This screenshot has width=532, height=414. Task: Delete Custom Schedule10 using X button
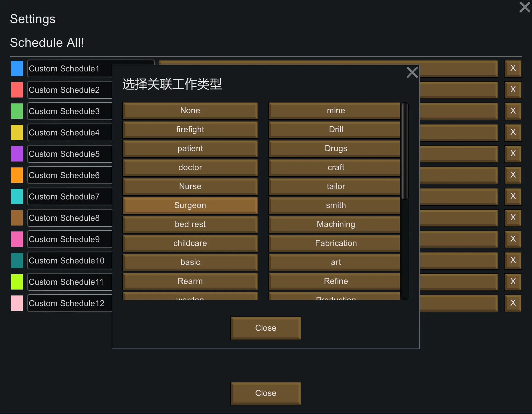(x=513, y=260)
